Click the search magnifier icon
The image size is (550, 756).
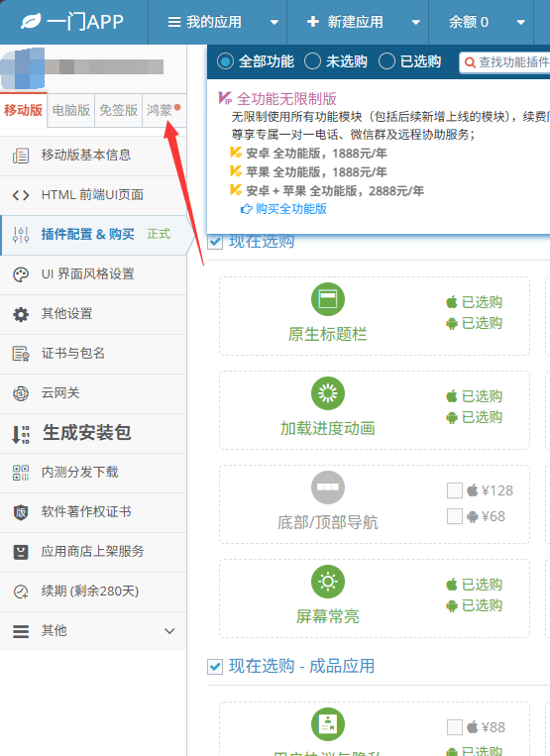click(470, 62)
